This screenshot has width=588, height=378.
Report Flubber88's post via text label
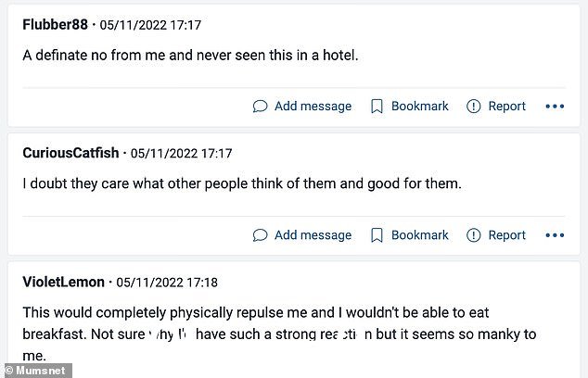point(506,107)
